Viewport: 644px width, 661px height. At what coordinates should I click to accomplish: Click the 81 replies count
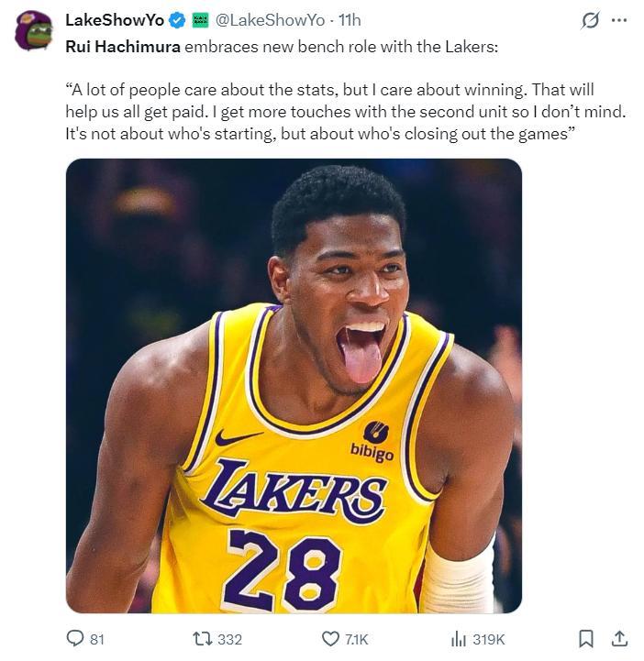tap(96, 639)
